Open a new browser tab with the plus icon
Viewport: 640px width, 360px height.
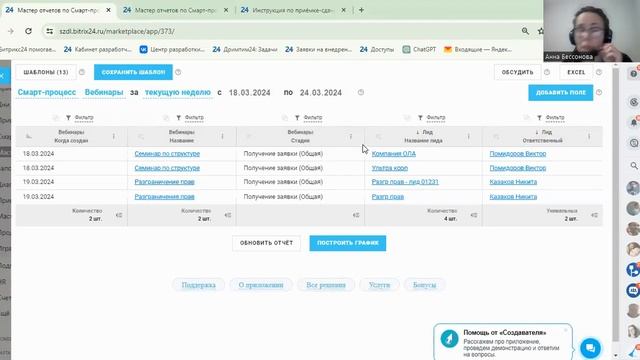(361, 10)
